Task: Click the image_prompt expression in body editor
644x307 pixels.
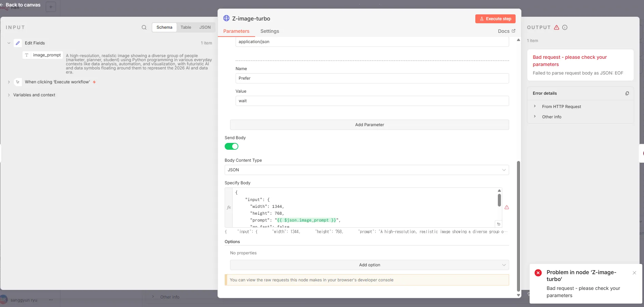Action: pyautogui.click(x=307, y=220)
